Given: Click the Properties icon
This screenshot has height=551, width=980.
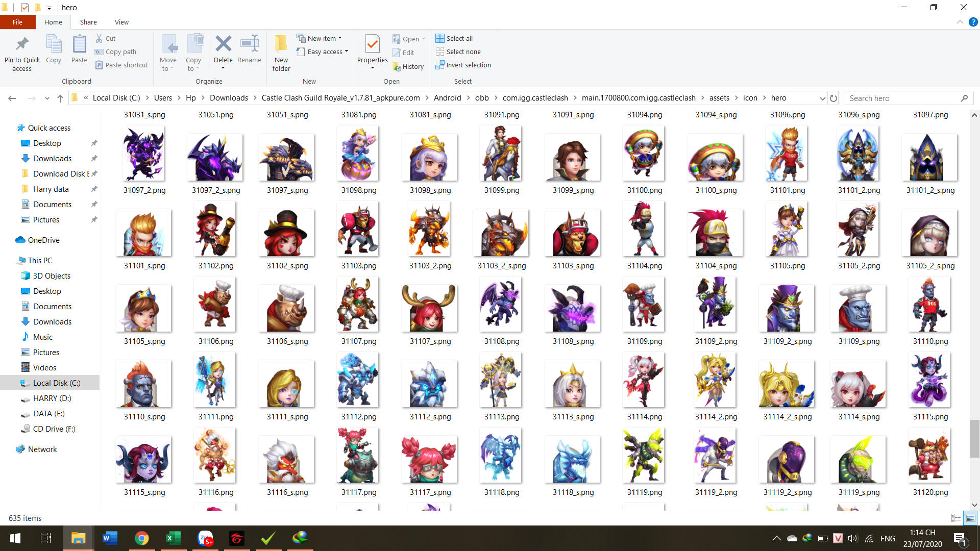Looking at the screenshot, I should tap(373, 45).
